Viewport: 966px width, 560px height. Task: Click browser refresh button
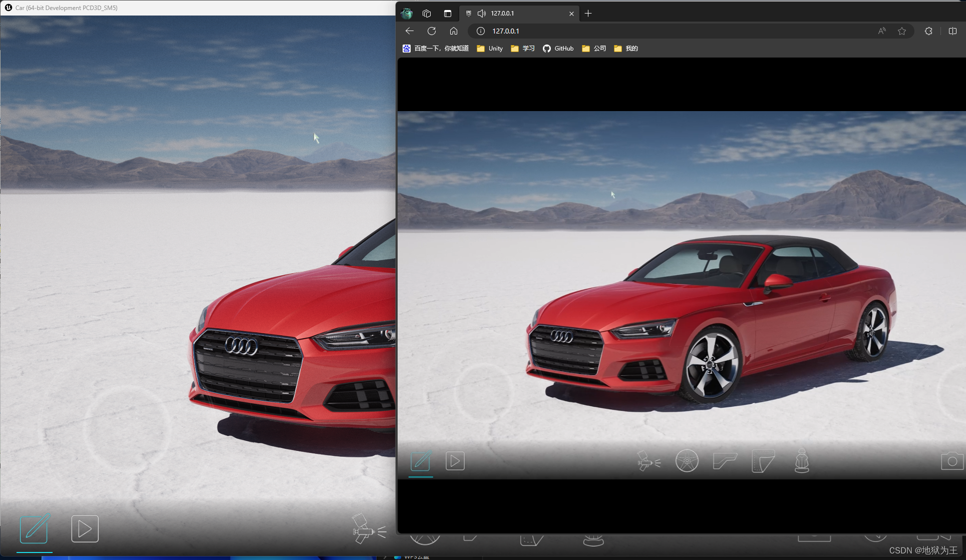(431, 31)
